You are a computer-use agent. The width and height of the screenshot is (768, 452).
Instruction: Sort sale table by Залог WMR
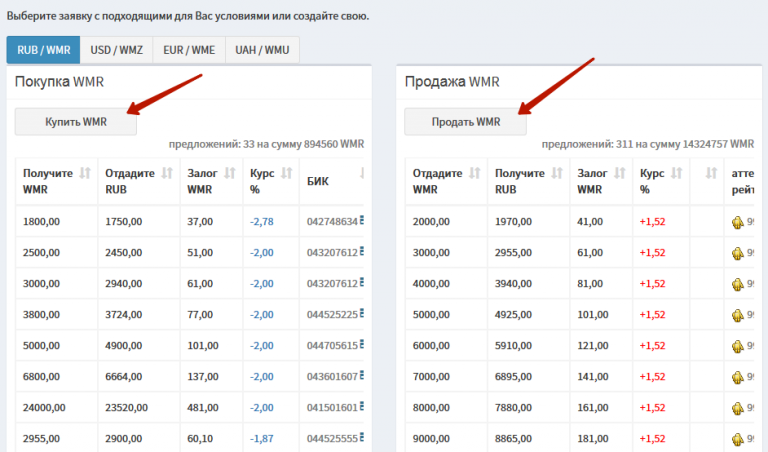coord(619,173)
